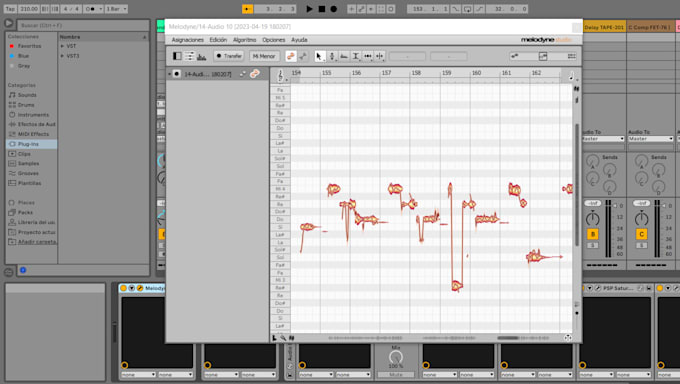
Task: Collapse the 14-Audio track row arrow
Action: click(170, 74)
